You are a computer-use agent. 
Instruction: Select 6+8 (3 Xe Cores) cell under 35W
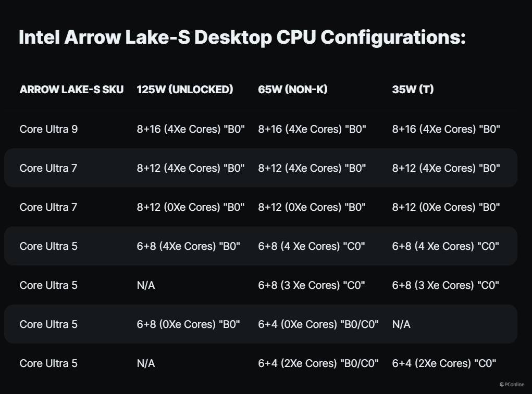point(446,285)
